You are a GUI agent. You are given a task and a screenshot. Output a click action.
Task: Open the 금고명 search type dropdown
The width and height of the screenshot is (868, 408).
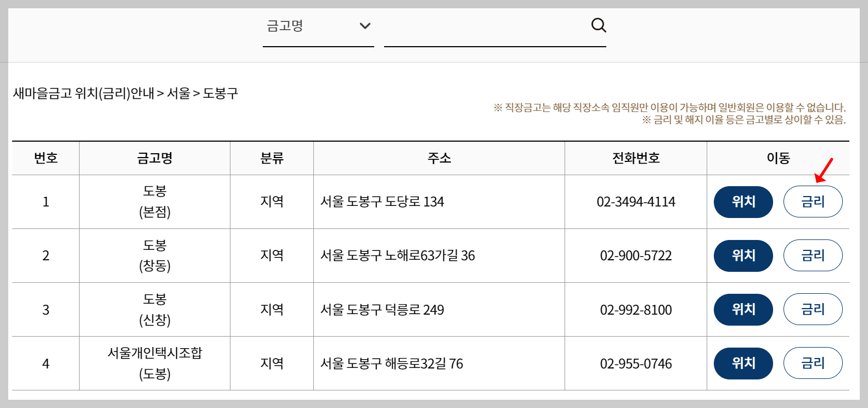click(x=318, y=25)
